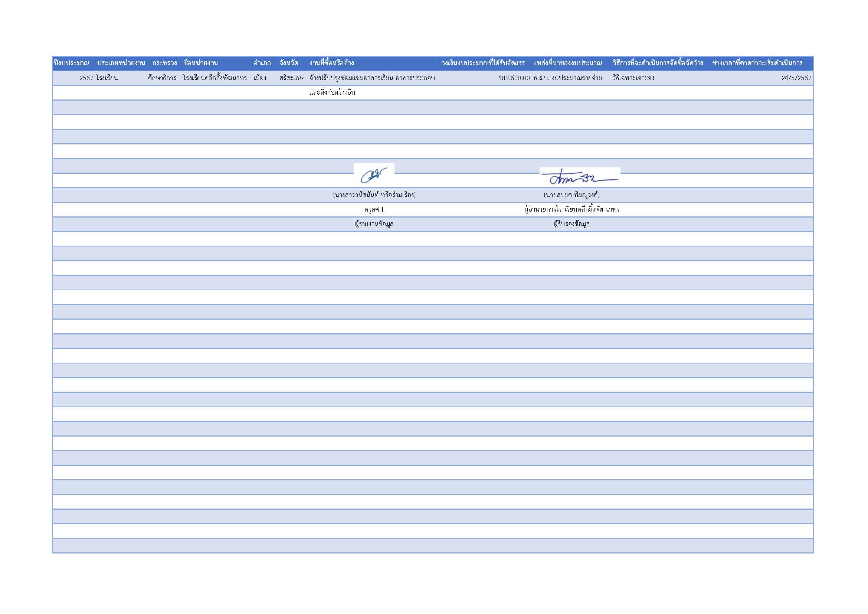Click the กระทรวง column header
The height and width of the screenshot is (614, 868).
pyautogui.click(x=164, y=63)
